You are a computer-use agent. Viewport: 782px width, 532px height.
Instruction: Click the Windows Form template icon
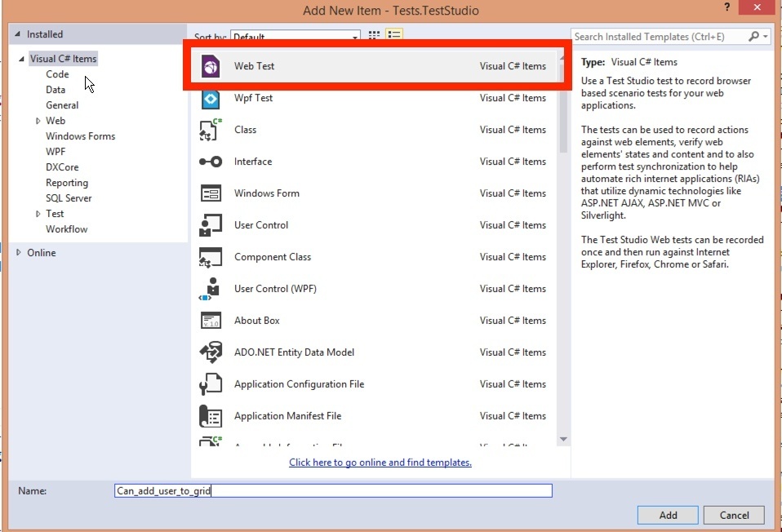[211, 193]
